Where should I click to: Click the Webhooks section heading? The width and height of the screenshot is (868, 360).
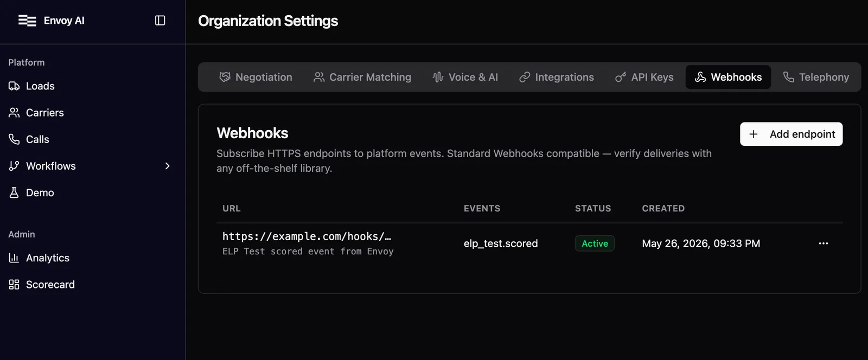[252, 133]
